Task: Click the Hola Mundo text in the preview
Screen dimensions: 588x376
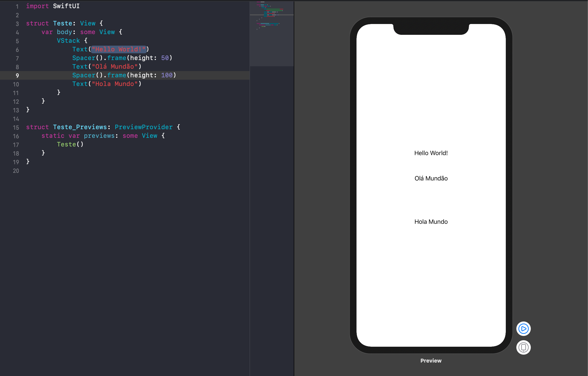Action: click(431, 222)
